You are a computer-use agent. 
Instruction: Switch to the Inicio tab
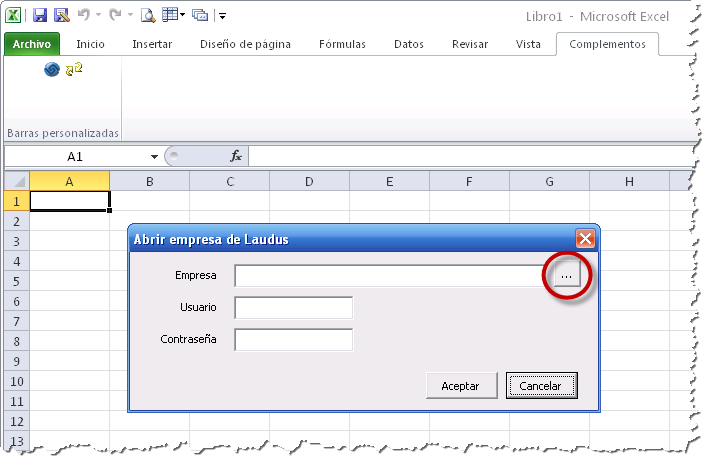90,44
